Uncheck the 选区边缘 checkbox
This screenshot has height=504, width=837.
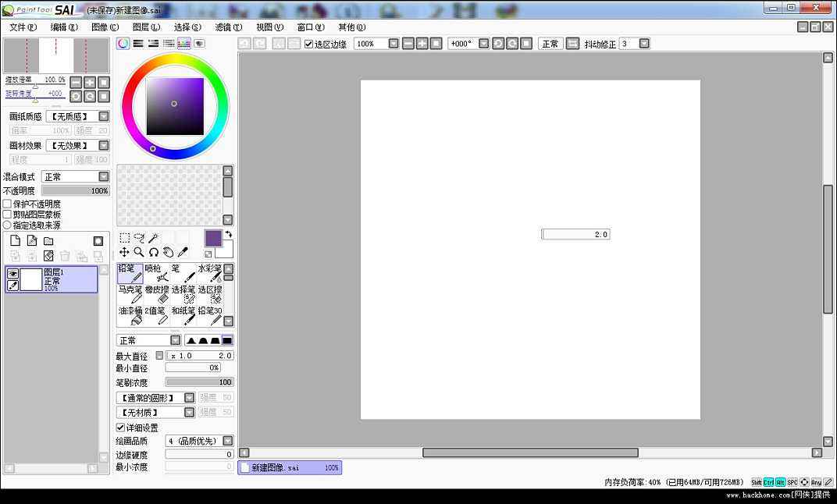point(309,44)
